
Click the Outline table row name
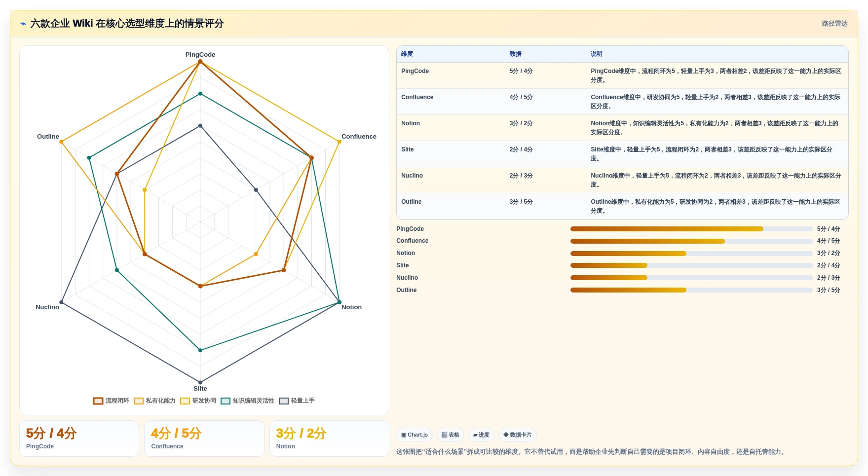point(412,202)
